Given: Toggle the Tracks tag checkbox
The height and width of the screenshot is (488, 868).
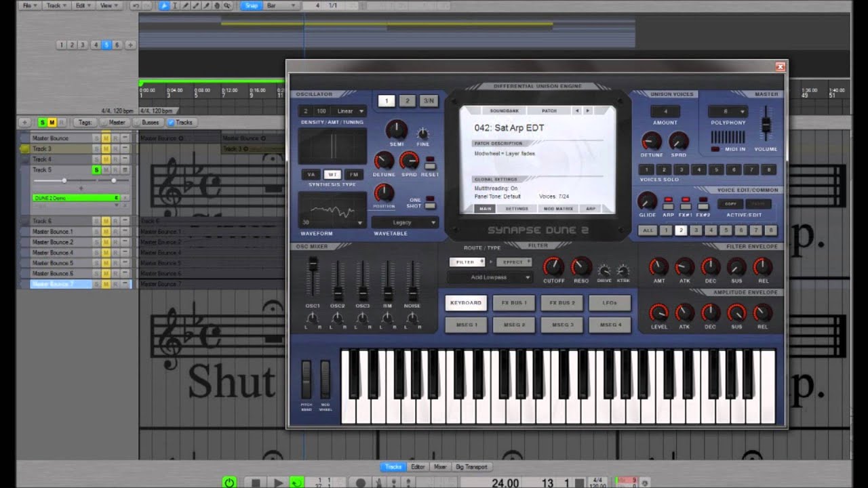Looking at the screenshot, I should tap(171, 123).
